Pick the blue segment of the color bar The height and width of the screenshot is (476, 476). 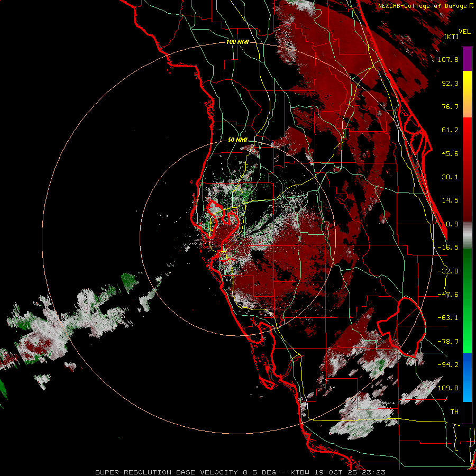click(x=467, y=377)
